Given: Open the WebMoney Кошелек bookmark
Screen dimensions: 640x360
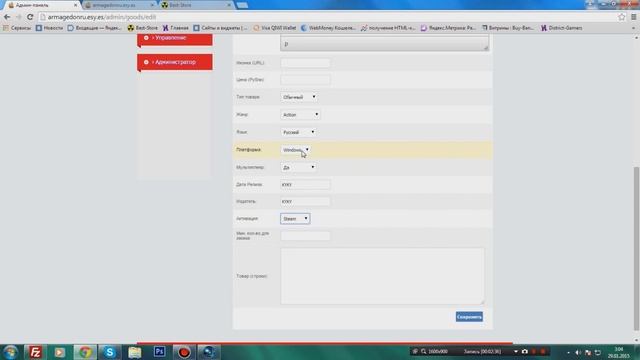Looking at the screenshot, I should click(x=328, y=28).
